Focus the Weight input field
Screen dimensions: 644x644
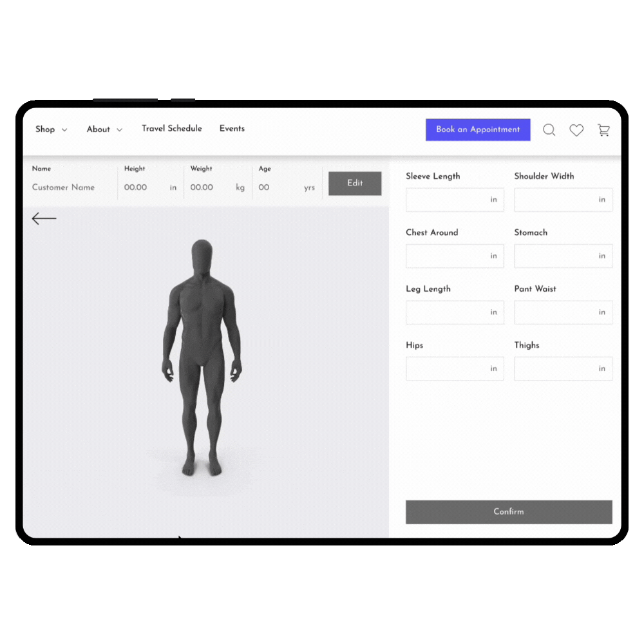pos(217,187)
